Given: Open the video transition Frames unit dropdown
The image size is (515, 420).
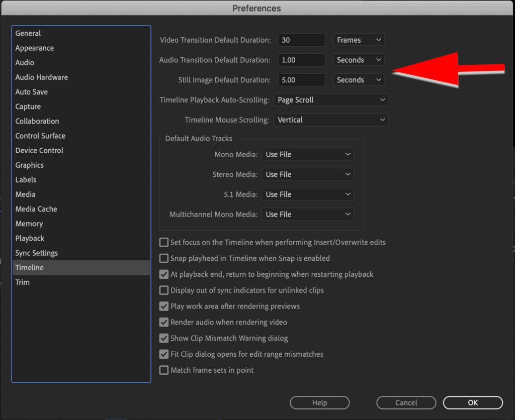Looking at the screenshot, I should pyautogui.click(x=359, y=40).
